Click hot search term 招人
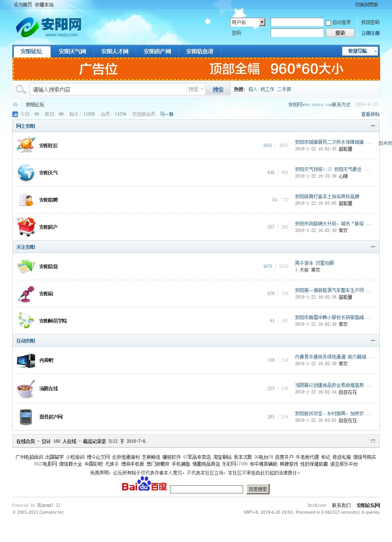This screenshot has width=392, height=542. 253,89
